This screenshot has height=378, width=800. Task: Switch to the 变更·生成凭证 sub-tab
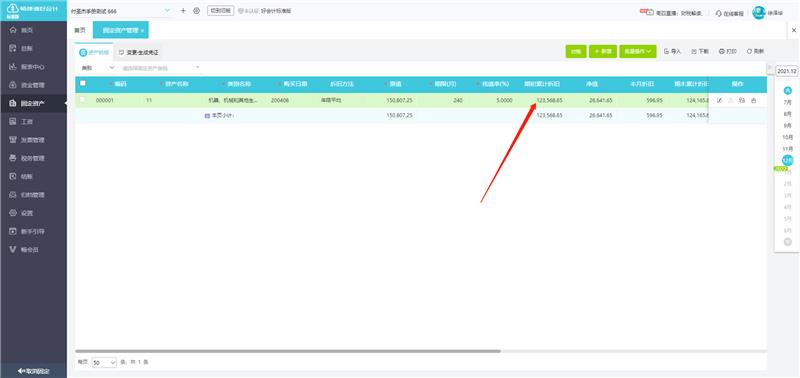point(139,53)
